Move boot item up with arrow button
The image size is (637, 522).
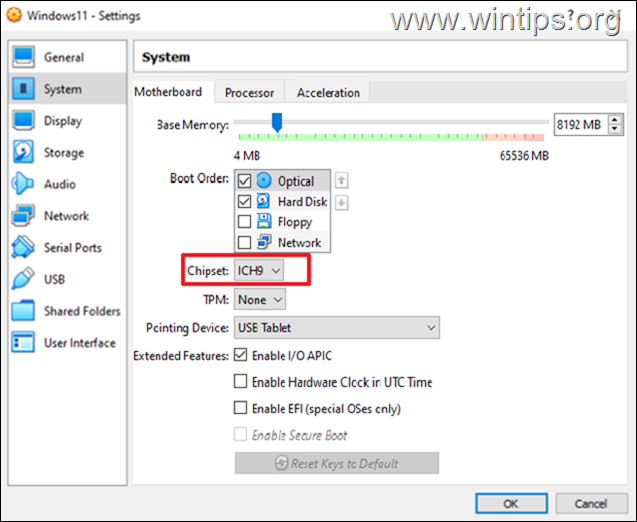point(342,180)
